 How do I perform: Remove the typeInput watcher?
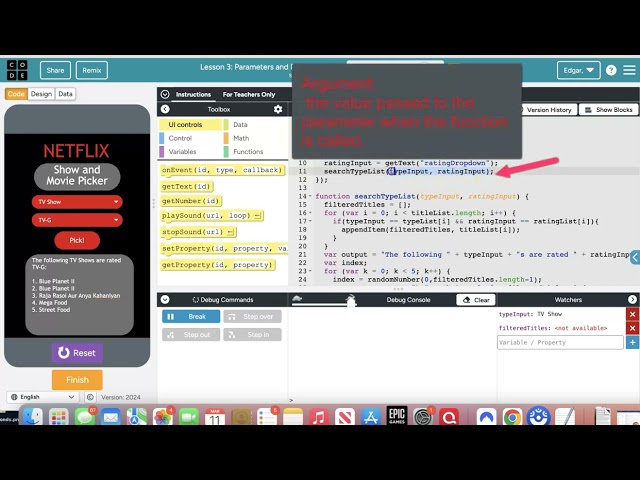(x=632, y=314)
